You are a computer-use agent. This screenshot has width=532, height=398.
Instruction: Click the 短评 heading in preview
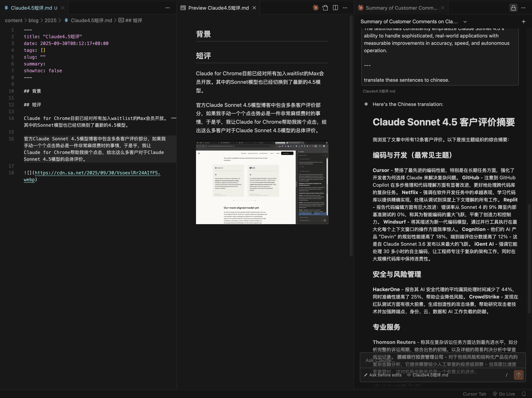[203, 56]
